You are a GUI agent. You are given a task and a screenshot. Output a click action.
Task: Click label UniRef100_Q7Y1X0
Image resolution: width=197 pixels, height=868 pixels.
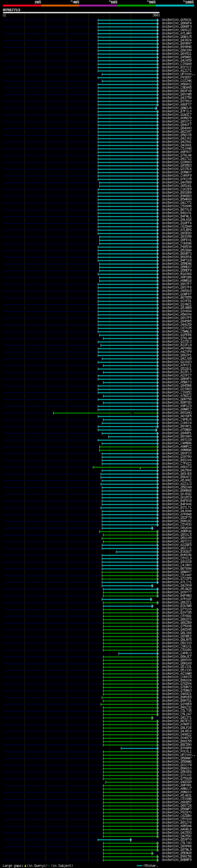click(177, 609)
